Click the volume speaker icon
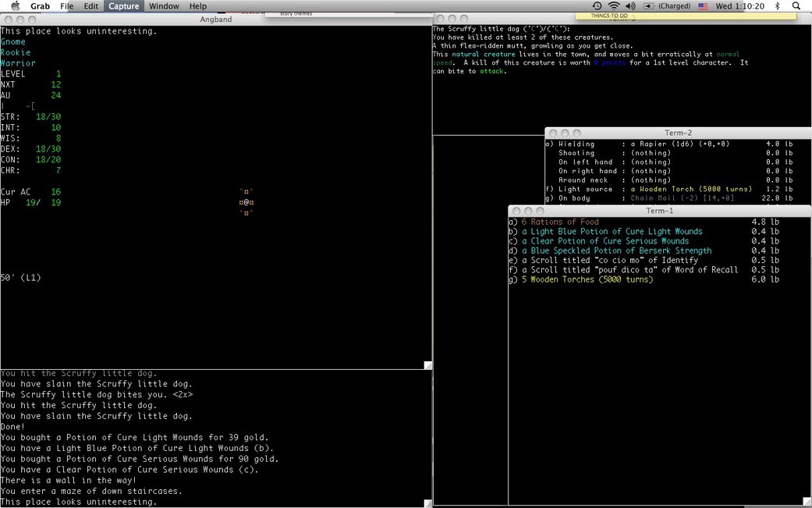812x508 pixels. [630, 6]
